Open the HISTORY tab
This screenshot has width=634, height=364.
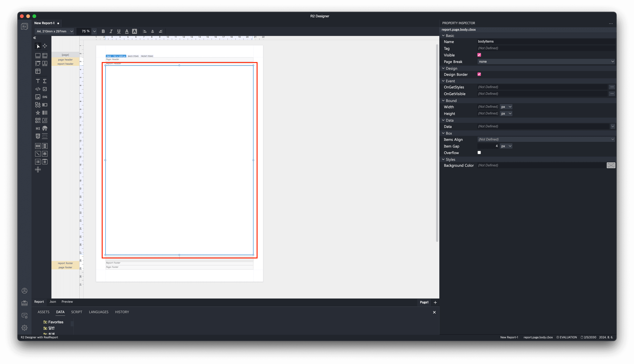(x=122, y=312)
